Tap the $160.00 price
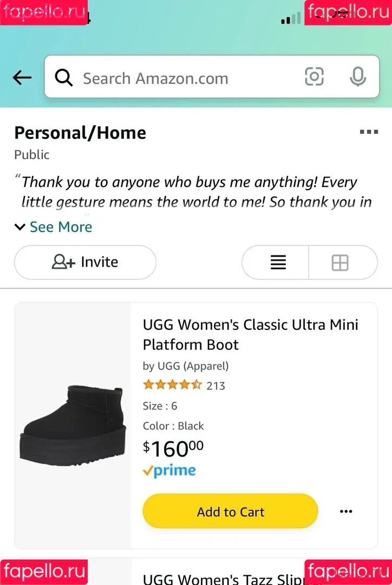The image size is (392, 585). click(173, 448)
